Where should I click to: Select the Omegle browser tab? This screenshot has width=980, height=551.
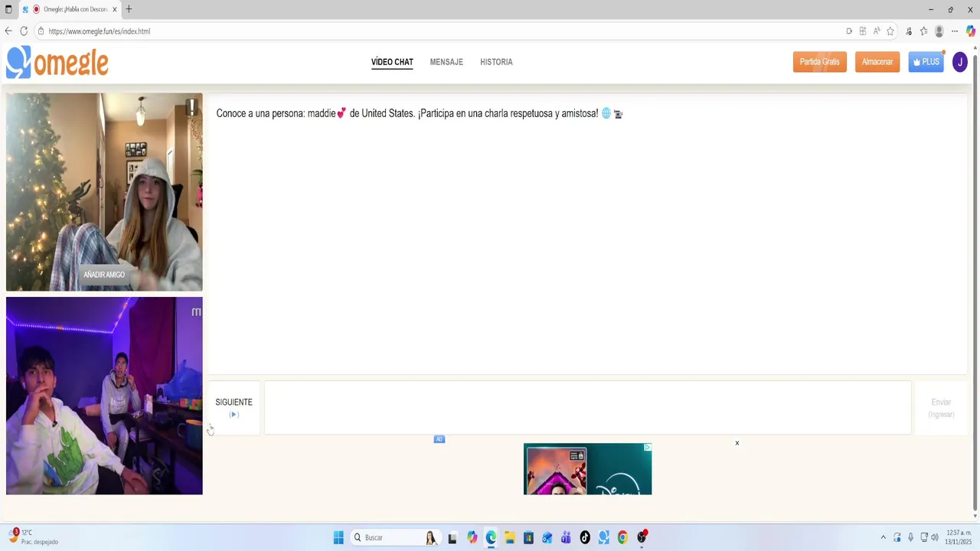click(70, 9)
